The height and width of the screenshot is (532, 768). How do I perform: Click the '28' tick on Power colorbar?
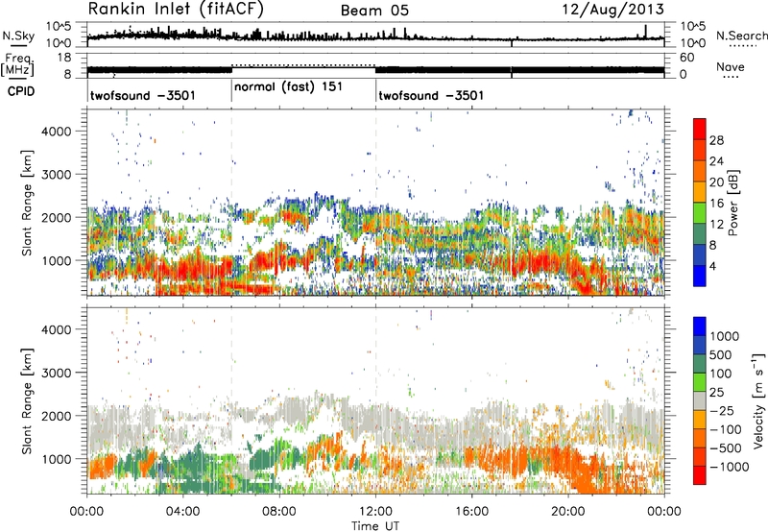point(716,140)
